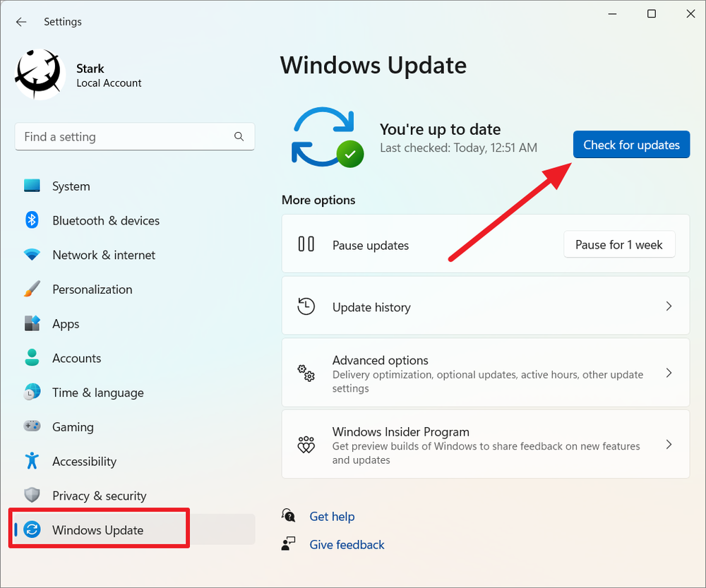
Task: Click the search magnifier icon
Action: pos(239,136)
